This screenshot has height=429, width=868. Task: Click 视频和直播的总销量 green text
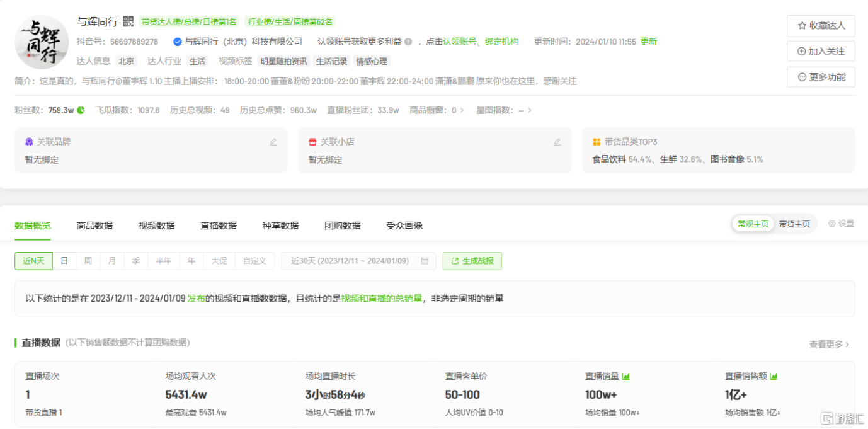click(382, 299)
